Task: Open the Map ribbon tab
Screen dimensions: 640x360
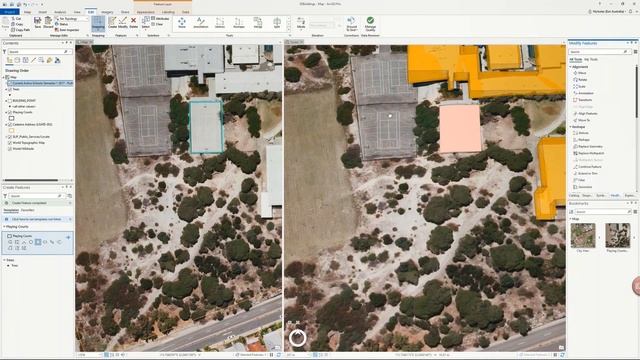Action: point(27,12)
